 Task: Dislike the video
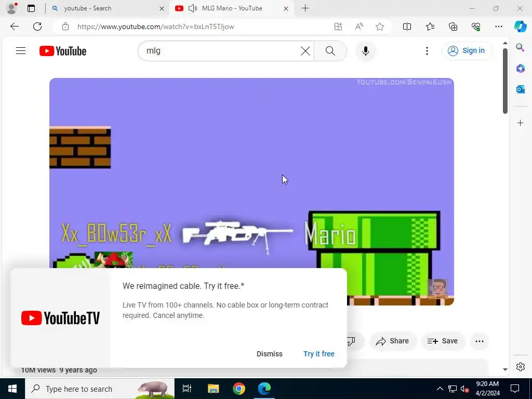tap(352, 341)
